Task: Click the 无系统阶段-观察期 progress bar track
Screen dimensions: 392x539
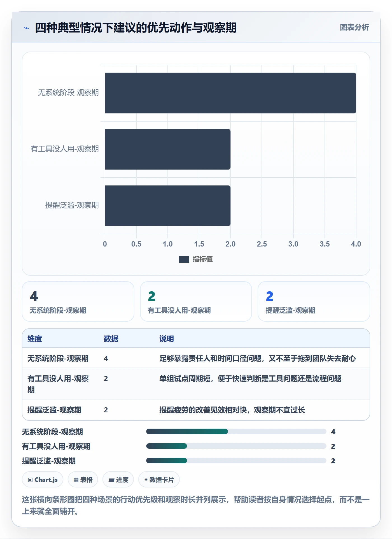Action: click(x=236, y=431)
